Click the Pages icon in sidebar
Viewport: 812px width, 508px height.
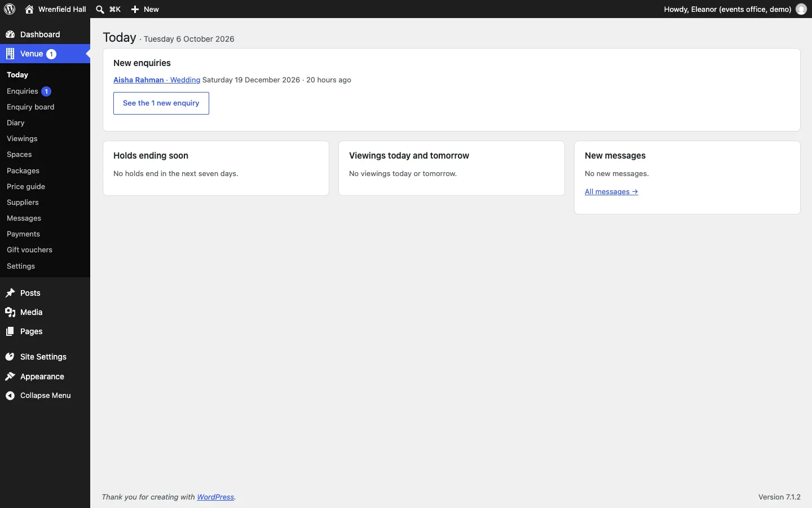pos(10,331)
